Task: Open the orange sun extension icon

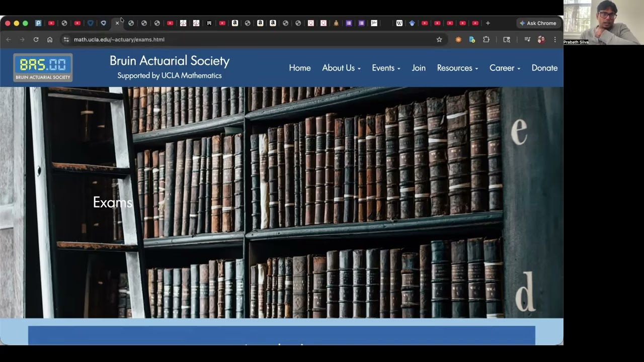Action: click(x=458, y=39)
